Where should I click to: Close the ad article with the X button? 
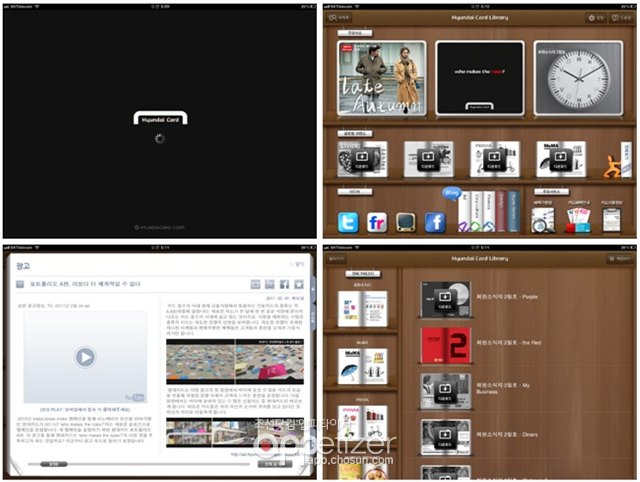coord(298,264)
